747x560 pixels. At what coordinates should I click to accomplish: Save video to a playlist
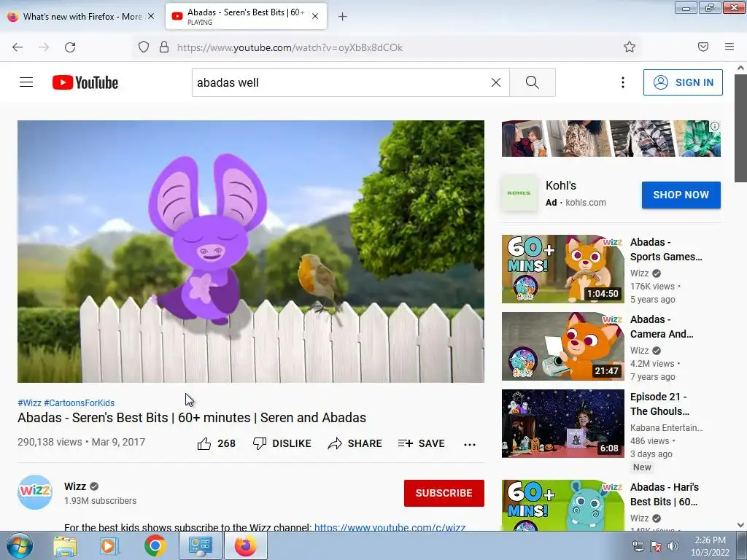(x=421, y=443)
